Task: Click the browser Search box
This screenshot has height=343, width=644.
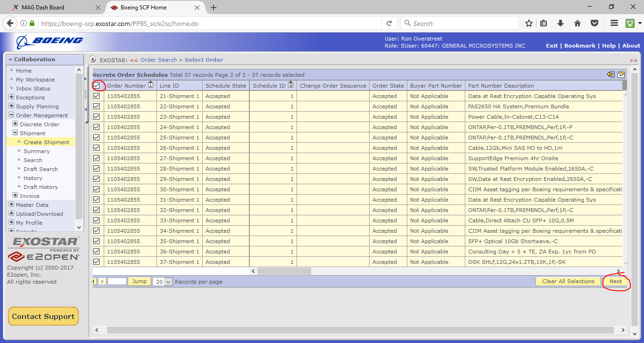Action: [460, 23]
